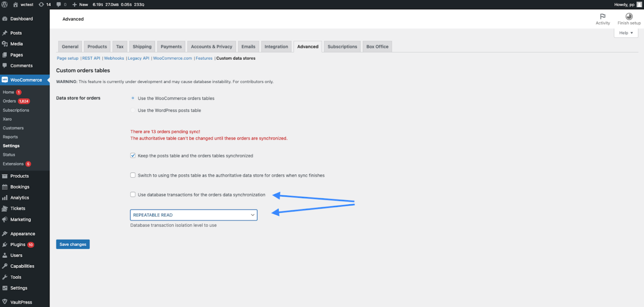
Task: Open the Activity flag icon
Action: pos(602,16)
